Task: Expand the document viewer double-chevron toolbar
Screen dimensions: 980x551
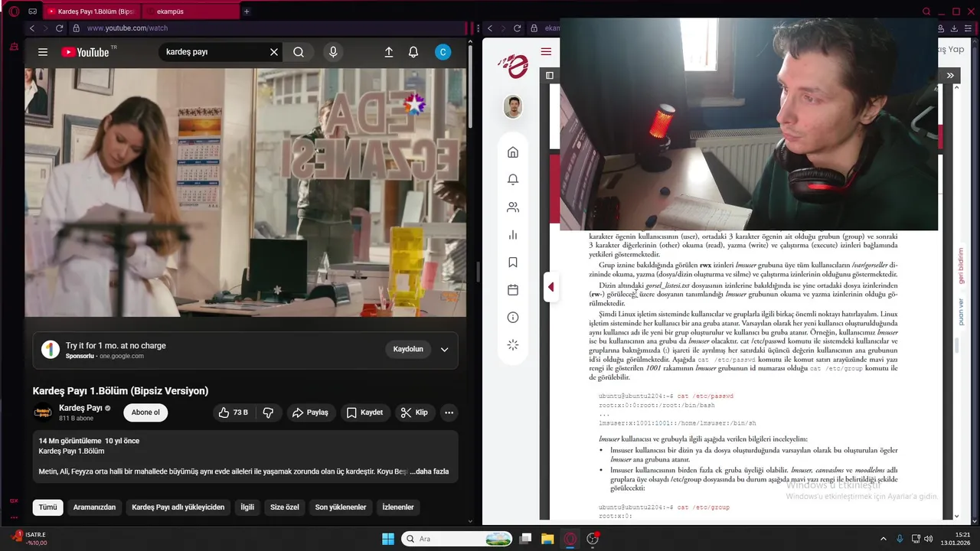Action: [x=950, y=76]
